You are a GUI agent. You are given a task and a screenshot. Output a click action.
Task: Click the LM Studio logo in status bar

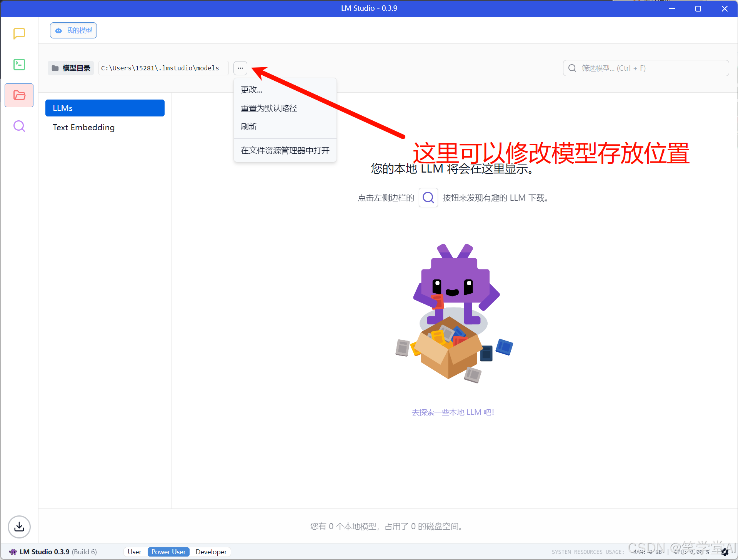pos(13,552)
